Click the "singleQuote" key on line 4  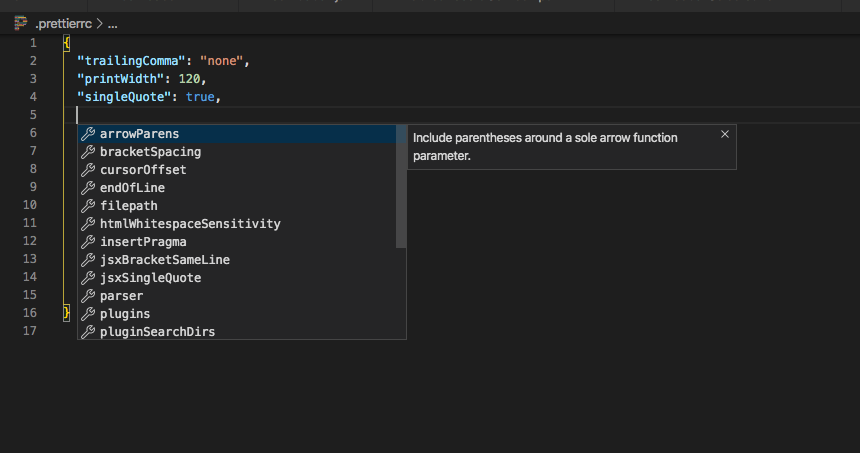(x=124, y=97)
